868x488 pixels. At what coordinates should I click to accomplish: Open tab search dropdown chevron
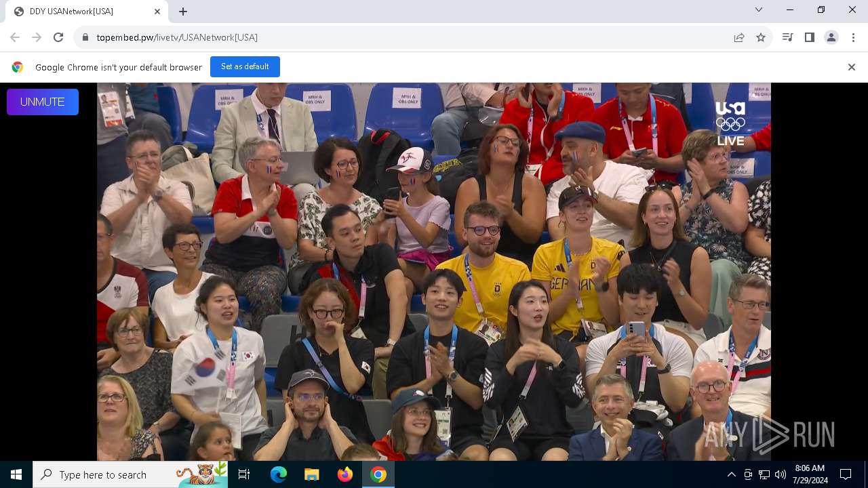(759, 9)
